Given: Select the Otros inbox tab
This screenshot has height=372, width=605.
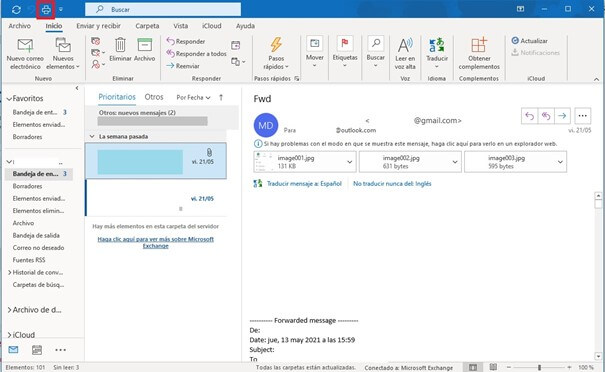Looking at the screenshot, I should [154, 97].
